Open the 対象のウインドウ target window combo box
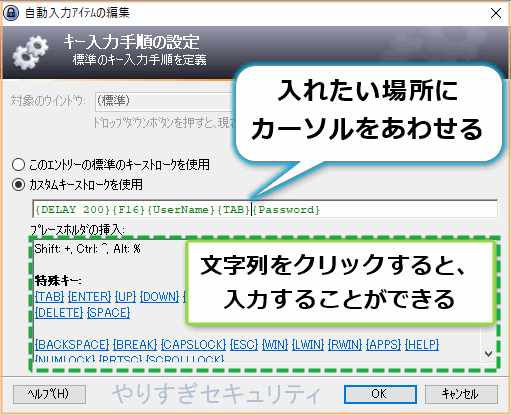The image size is (511, 415). pos(165,101)
